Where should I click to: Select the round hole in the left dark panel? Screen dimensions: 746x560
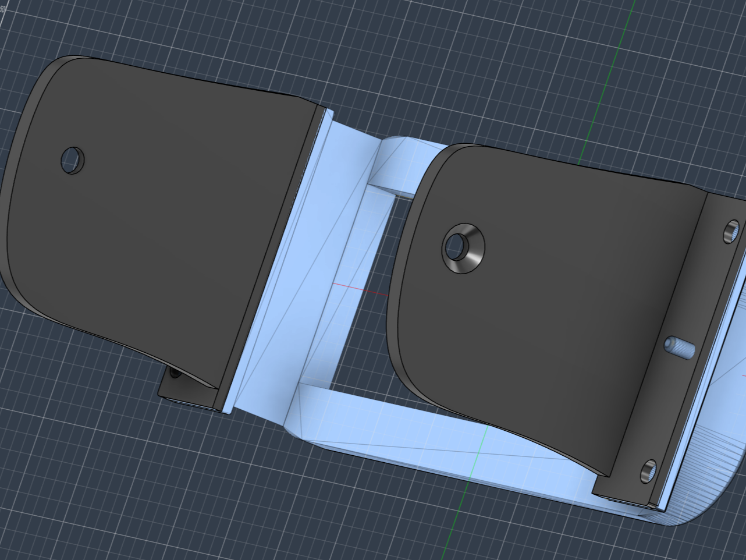coord(73,160)
